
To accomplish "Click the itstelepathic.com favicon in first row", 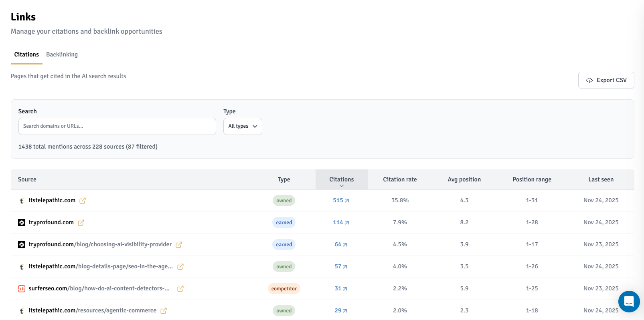I will click(x=22, y=201).
